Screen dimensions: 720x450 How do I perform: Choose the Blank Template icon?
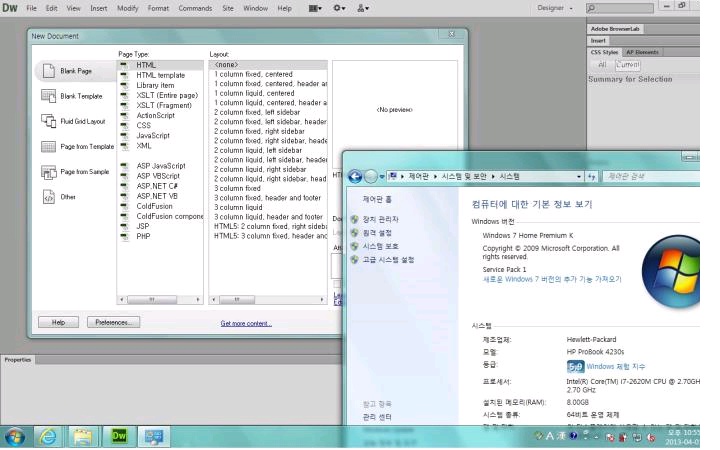click(x=49, y=96)
